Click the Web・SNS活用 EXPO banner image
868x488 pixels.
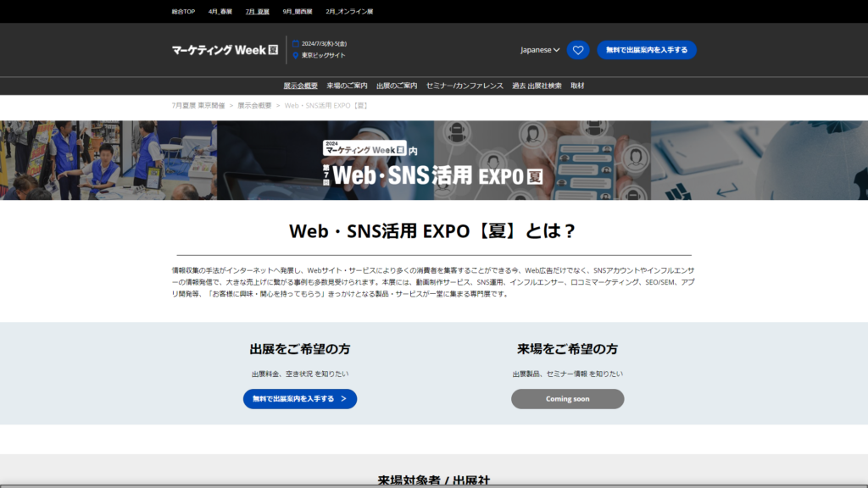tap(434, 160)
